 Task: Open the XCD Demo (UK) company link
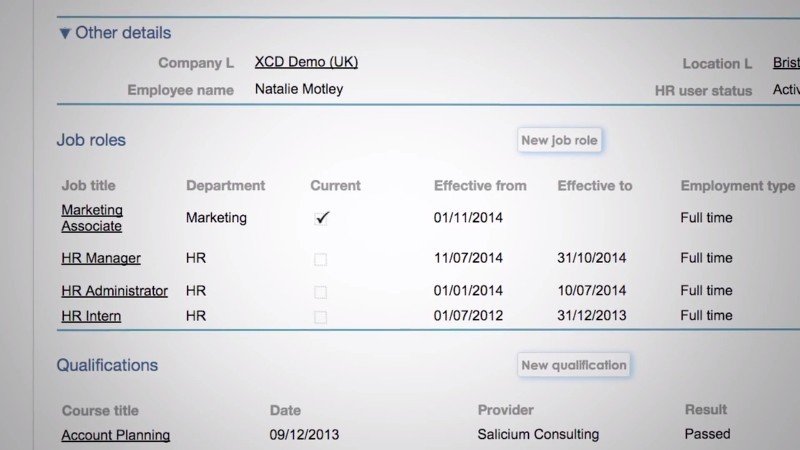click(306, 62)
